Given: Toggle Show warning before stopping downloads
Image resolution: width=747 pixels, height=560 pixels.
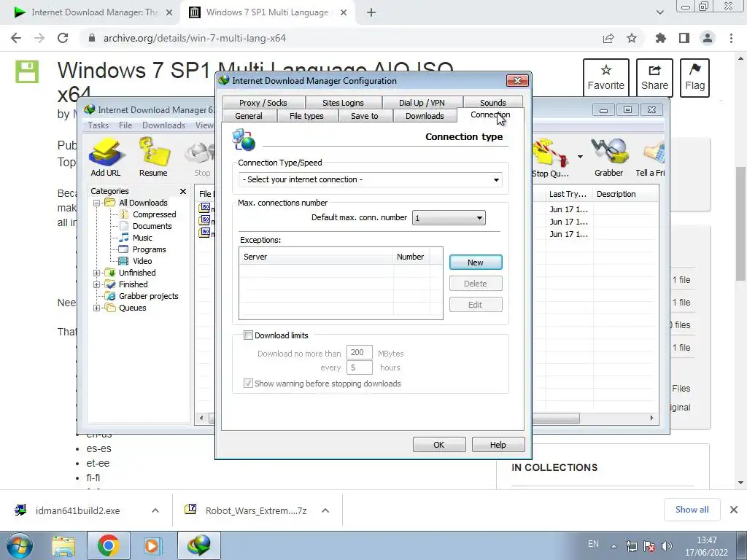Looking at the screenshot, I should tap(248, 384).
